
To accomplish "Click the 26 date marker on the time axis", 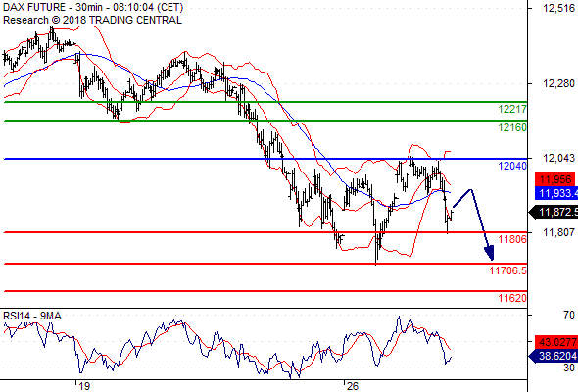I will (x=353, y=386).
